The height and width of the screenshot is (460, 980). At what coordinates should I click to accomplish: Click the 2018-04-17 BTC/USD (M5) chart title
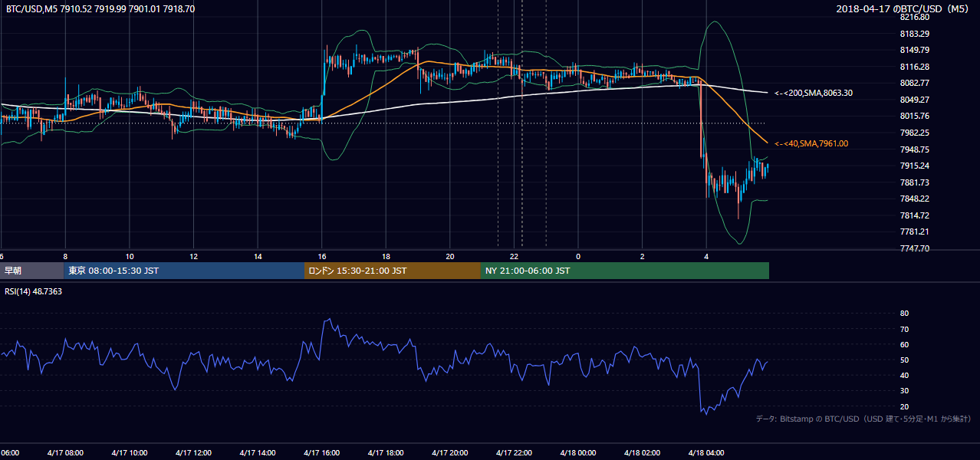904,9
